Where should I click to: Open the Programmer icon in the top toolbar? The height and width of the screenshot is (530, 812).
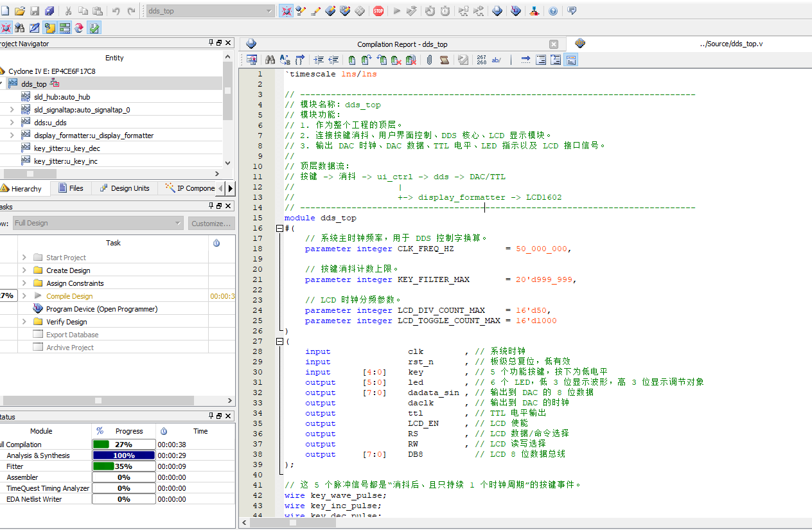point(516,11)
